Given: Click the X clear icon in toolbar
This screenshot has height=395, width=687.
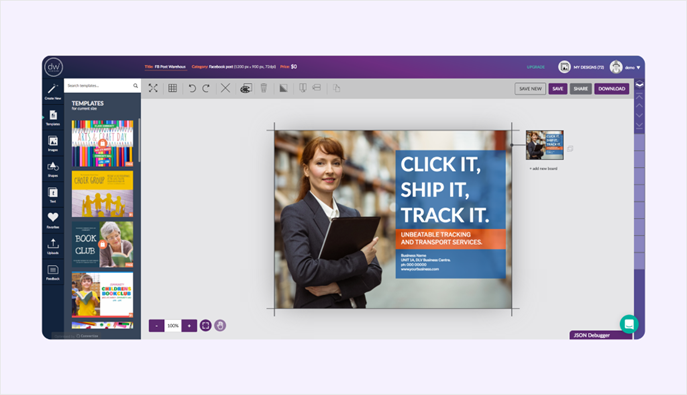Looking at the screenshot, I should click(225, 88).
